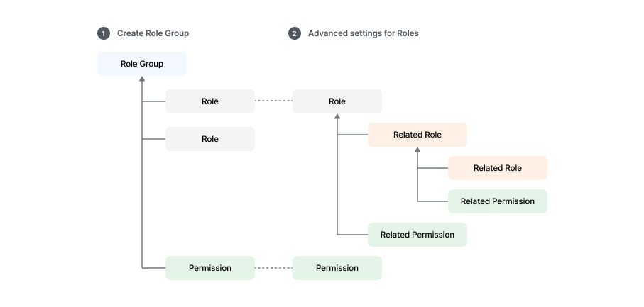Click the step 1 number badge
This screenshot has height=307, width=644.
[x=104, y=33]
